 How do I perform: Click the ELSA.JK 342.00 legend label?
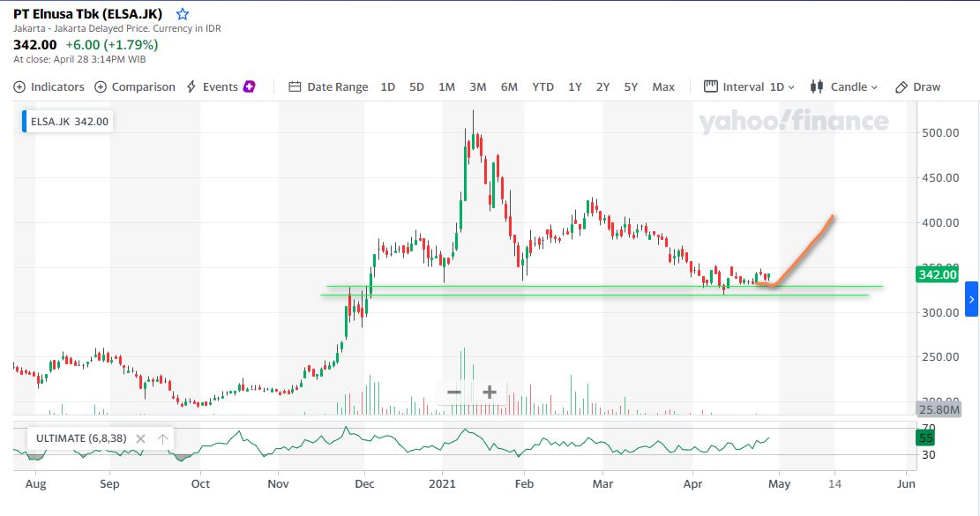[x=68, y=121]
